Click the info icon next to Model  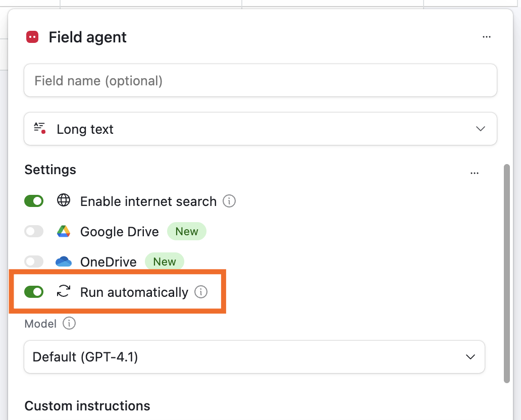click(x=70, y=324)
